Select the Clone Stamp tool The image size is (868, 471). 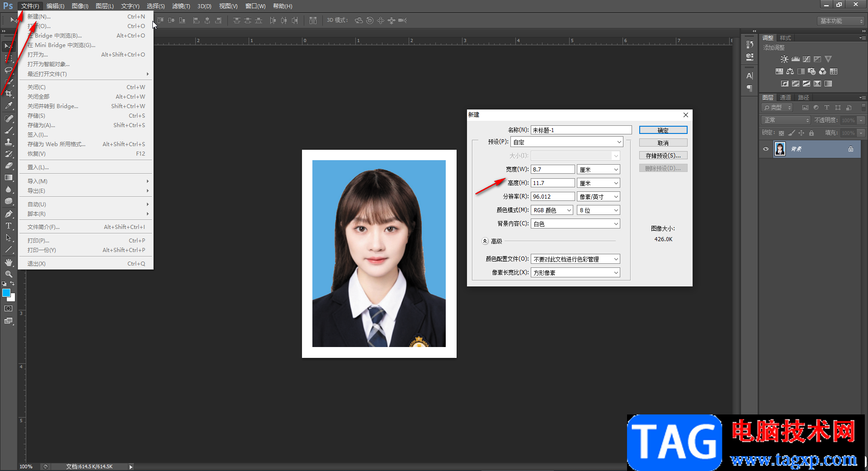[9, 142]
